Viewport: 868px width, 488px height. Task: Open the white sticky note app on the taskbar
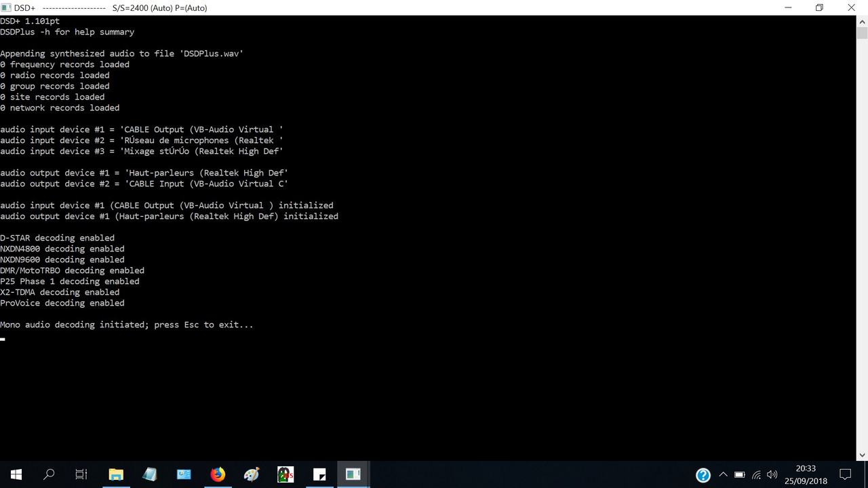(x=319, y=474)
